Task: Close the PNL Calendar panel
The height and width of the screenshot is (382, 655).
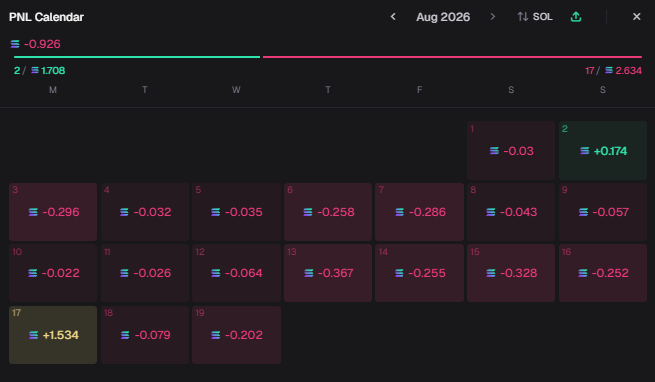Action: [x=636, y=17]
